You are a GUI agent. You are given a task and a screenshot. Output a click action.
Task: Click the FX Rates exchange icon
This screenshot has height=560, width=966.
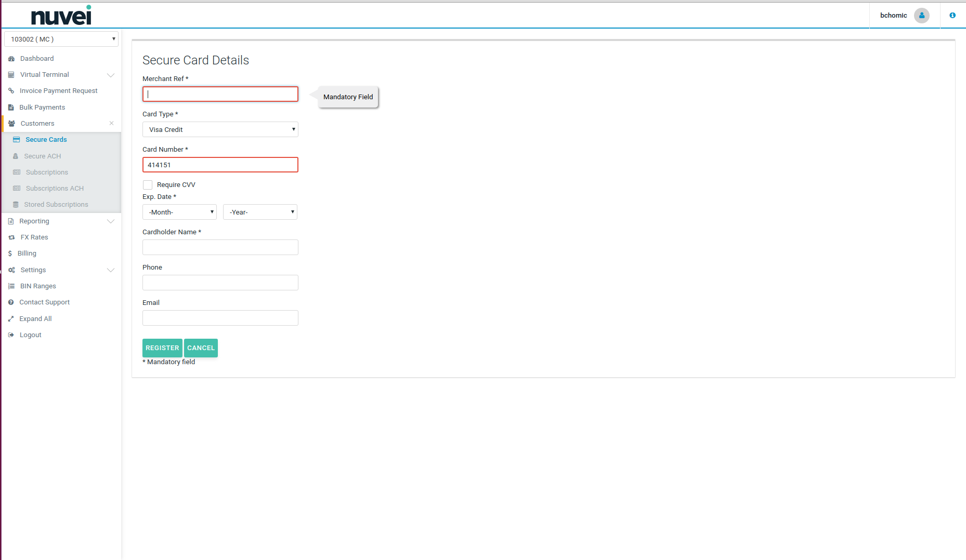tap(11, 237)
